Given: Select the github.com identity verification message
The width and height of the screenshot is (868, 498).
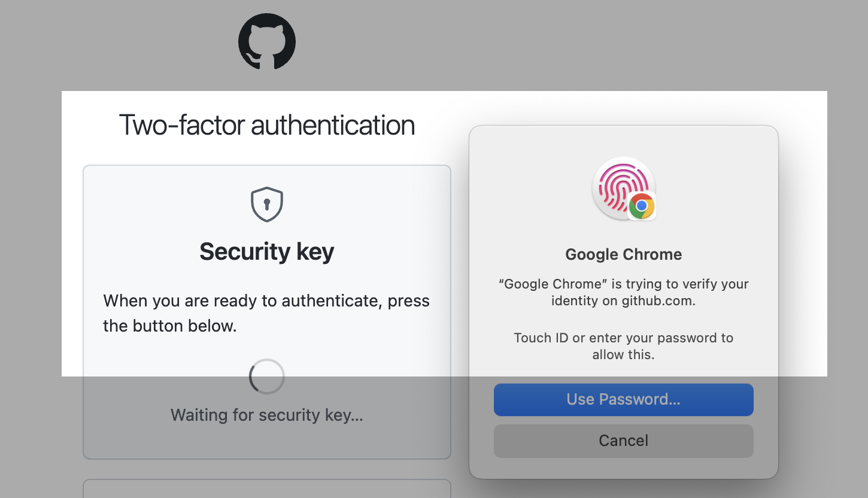Looking at the screenshot, I should point(623,292).
